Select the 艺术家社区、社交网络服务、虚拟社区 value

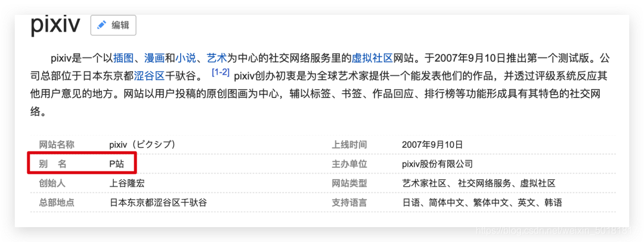pyautogui.click(x=479, y=183)
